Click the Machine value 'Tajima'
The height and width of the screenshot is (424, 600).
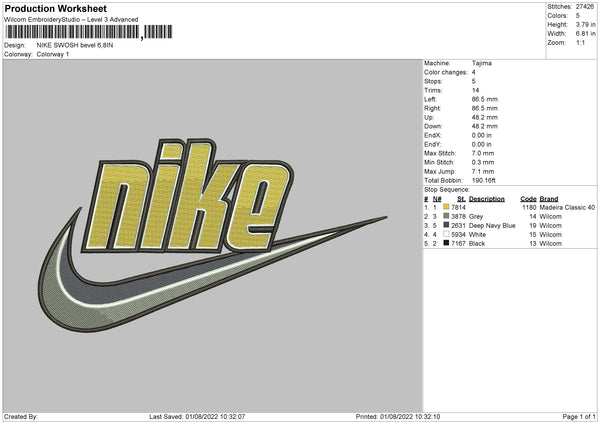pos(482,63)
